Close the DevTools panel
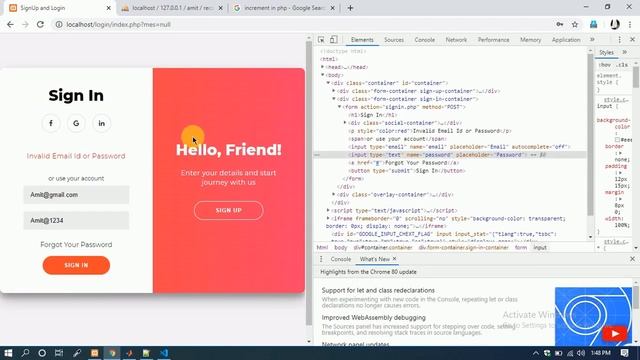 click(632, 40)
